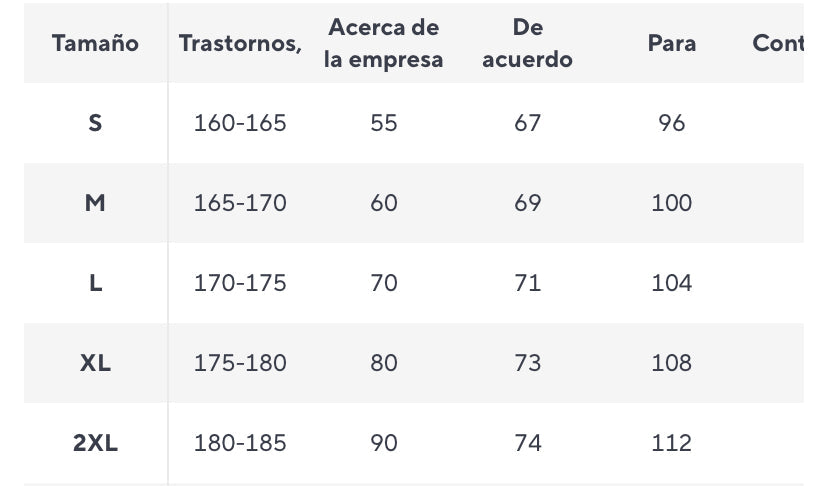The image size is (828, 486).
Task: Click the 170-175 cell
Action: click(x=240, y=283)
